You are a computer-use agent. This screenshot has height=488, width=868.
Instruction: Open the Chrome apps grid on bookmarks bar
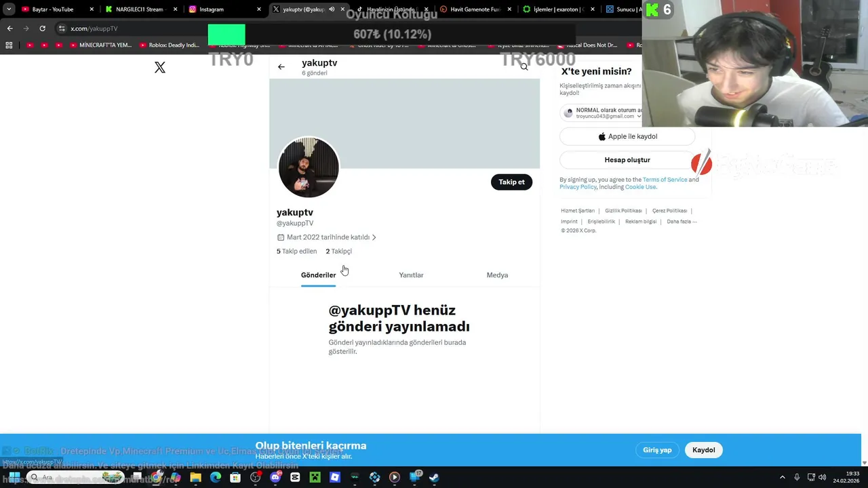click(9, 45)
